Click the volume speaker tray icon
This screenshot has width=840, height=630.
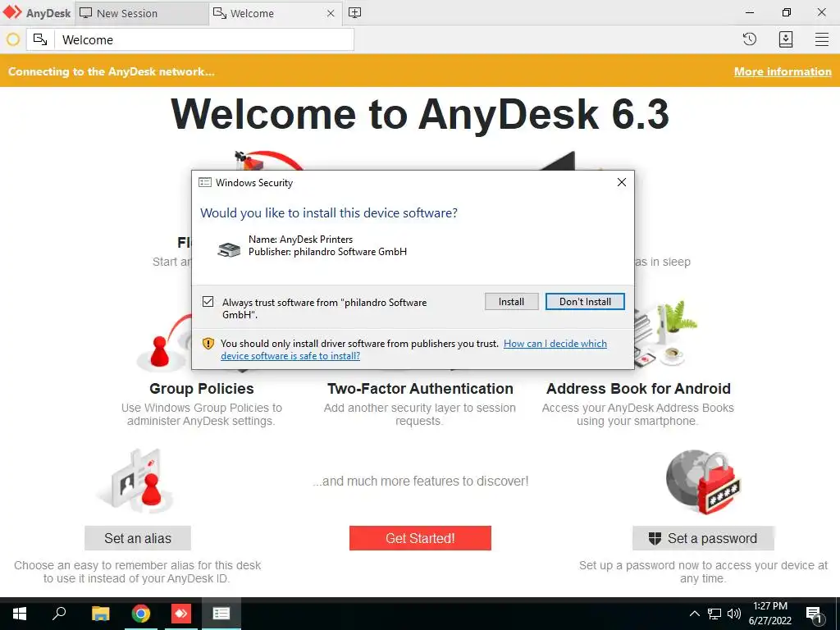point(734,614)
